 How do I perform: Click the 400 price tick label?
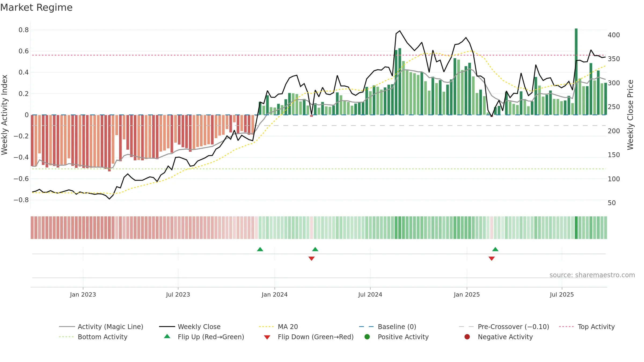tap(614, 35)
